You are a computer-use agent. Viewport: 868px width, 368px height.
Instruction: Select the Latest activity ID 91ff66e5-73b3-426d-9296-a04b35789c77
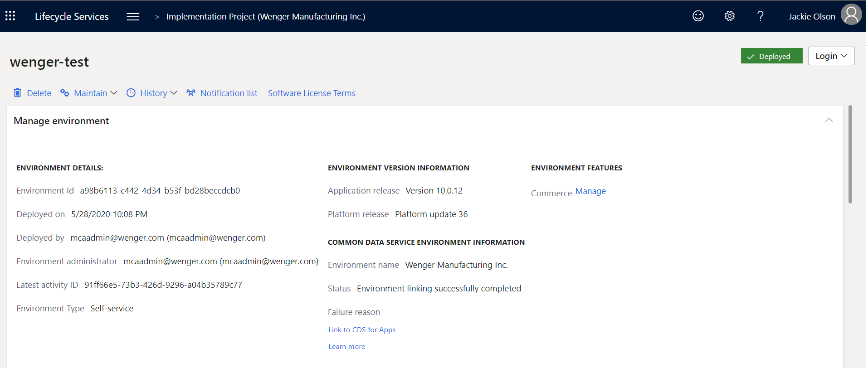click(163, 285)
